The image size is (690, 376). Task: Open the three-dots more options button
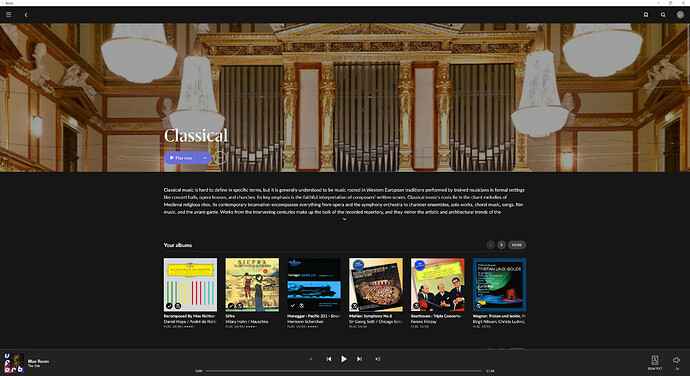tap(220, 158)
